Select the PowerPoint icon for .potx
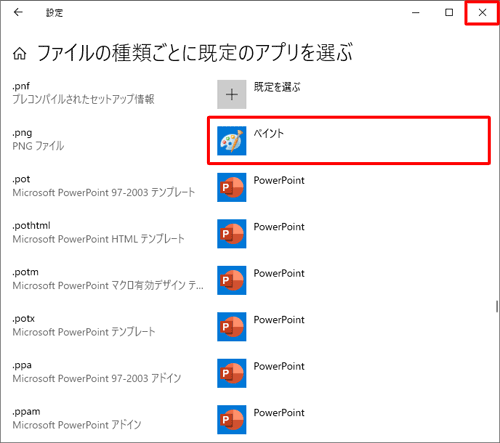 232,327
